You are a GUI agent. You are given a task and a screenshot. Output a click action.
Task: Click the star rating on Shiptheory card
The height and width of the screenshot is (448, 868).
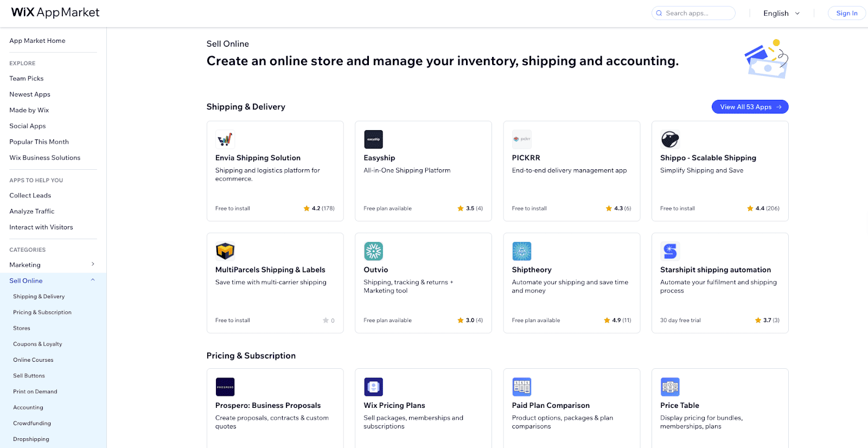(617, 320)
